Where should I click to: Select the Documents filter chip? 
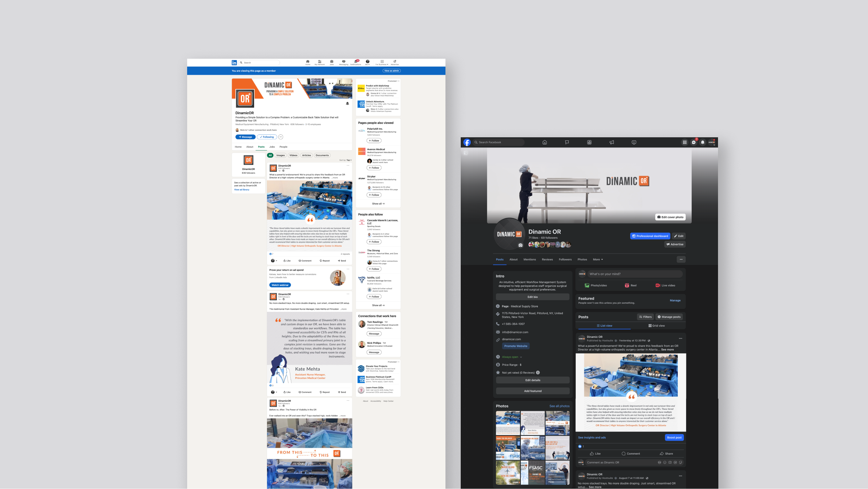[322, 155]
